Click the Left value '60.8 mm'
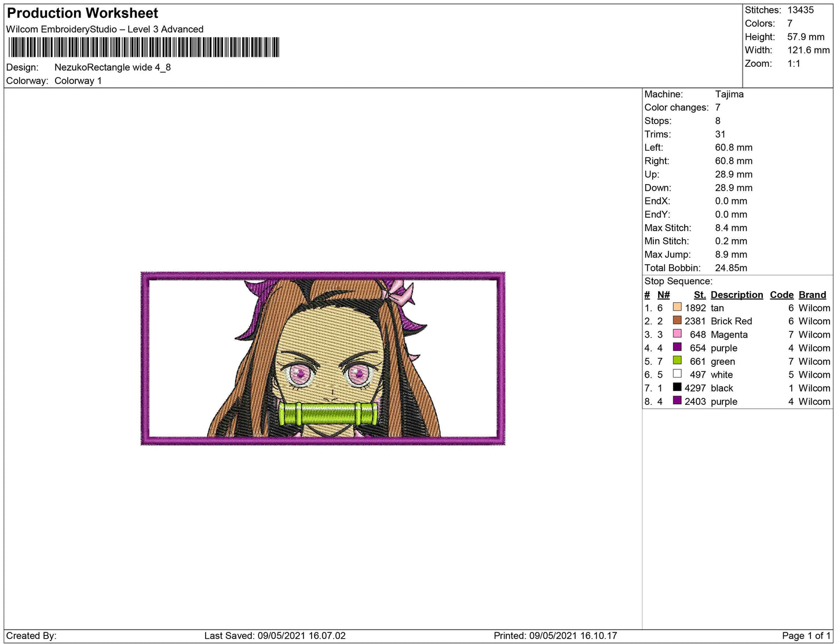This screenshot has height=644, width=837. click(734, 148)
